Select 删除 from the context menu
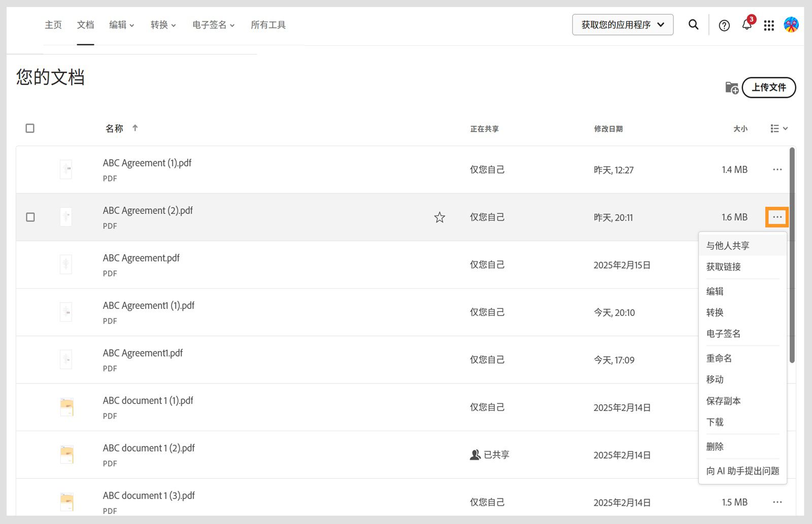Screen dimensions: 812x524 [x=715, y=446]
